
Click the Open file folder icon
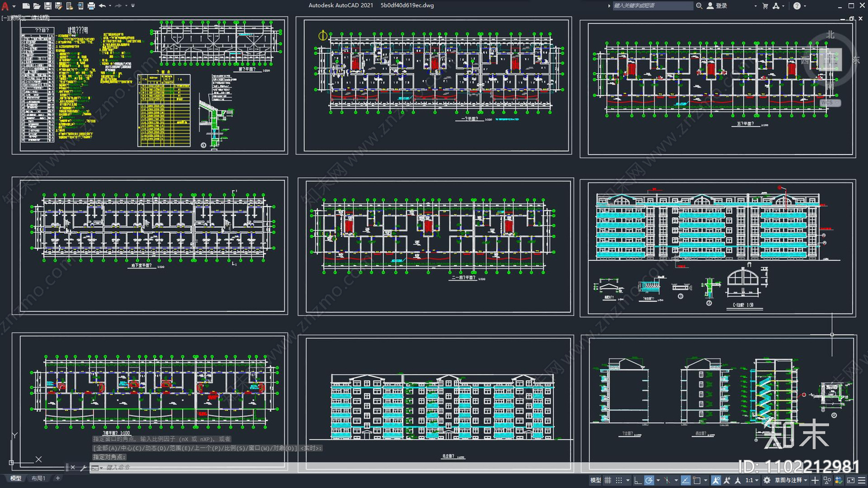coord(37,6)
